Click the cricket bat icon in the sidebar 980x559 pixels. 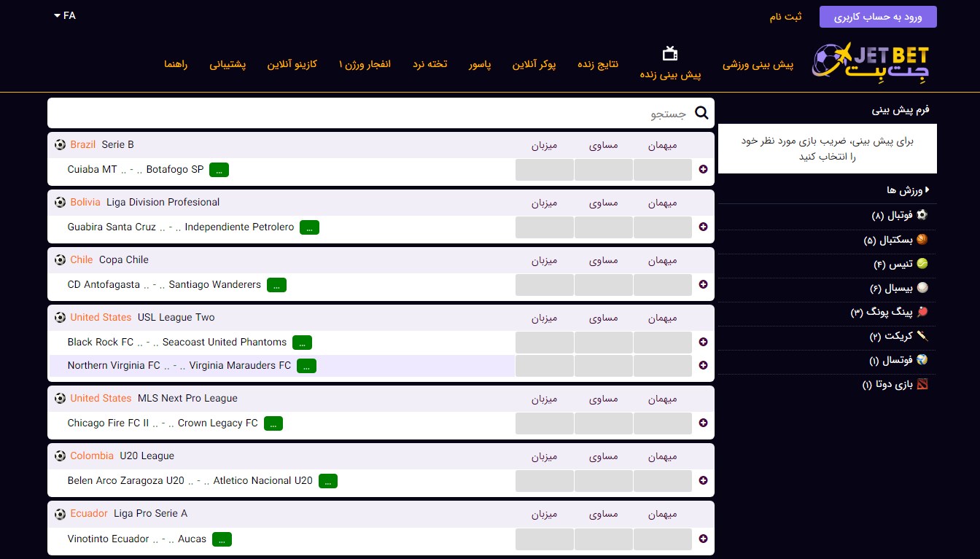(x=922, y=336)
